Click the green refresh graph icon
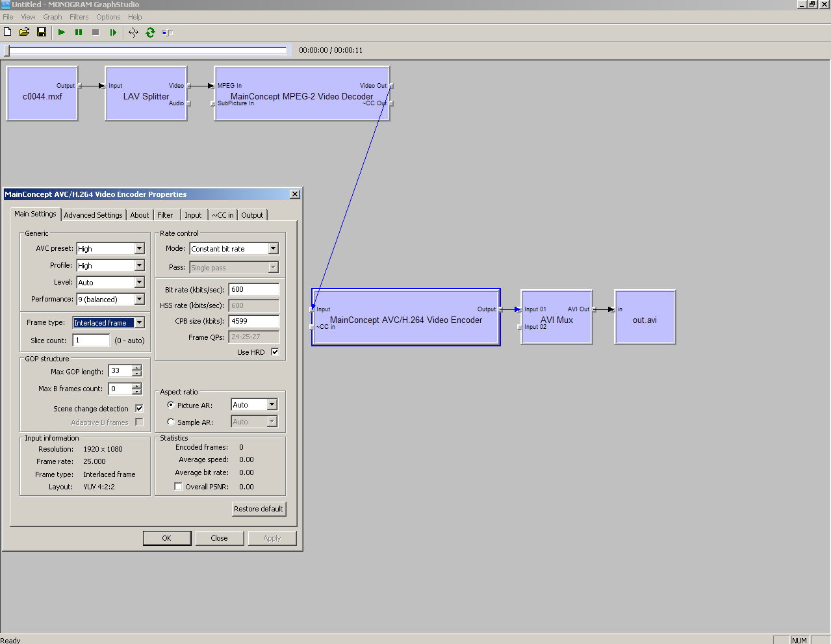 150,32
